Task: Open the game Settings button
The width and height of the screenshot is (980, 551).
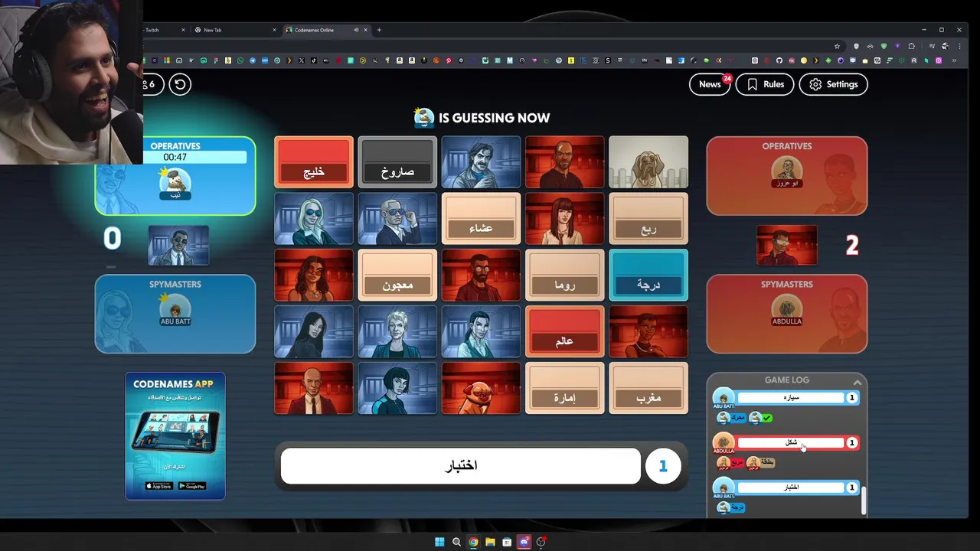Action: [834, 84]
